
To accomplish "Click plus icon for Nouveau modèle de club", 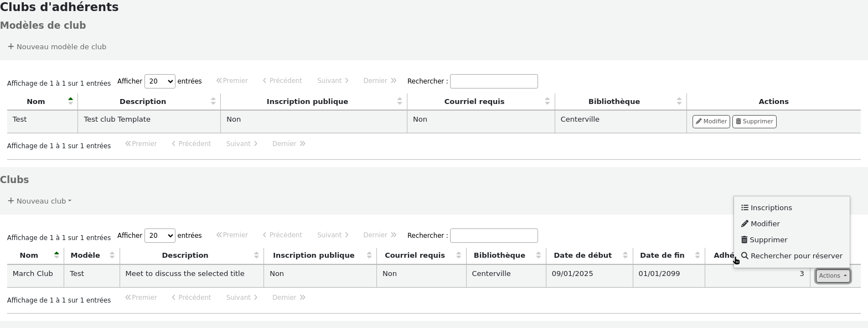I will point(11,46).
